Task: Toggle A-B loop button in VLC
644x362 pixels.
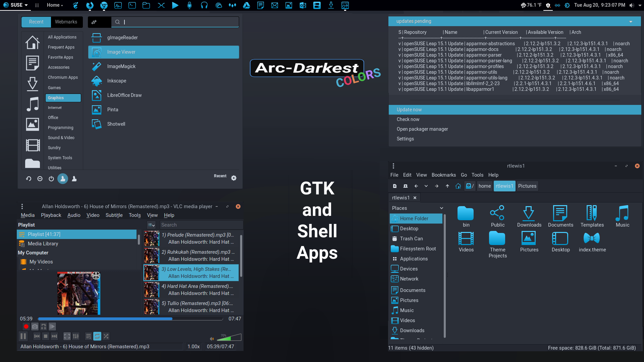Action: pyautogui.click(x=44, y=326)
